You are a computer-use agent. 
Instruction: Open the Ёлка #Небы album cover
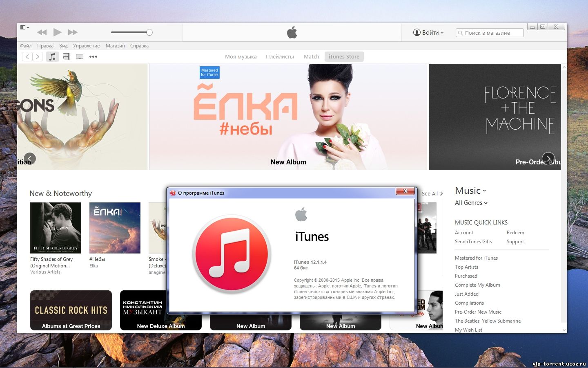(115, 228)
